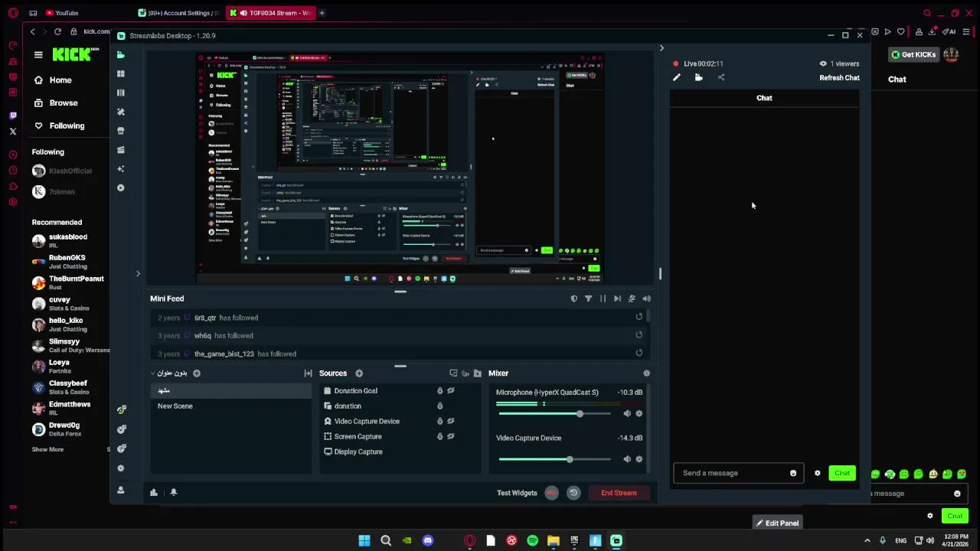Open the Themes library icon in Streamlabs sidebar
This screenshot has height=551, width=980.
click(120, 112)
